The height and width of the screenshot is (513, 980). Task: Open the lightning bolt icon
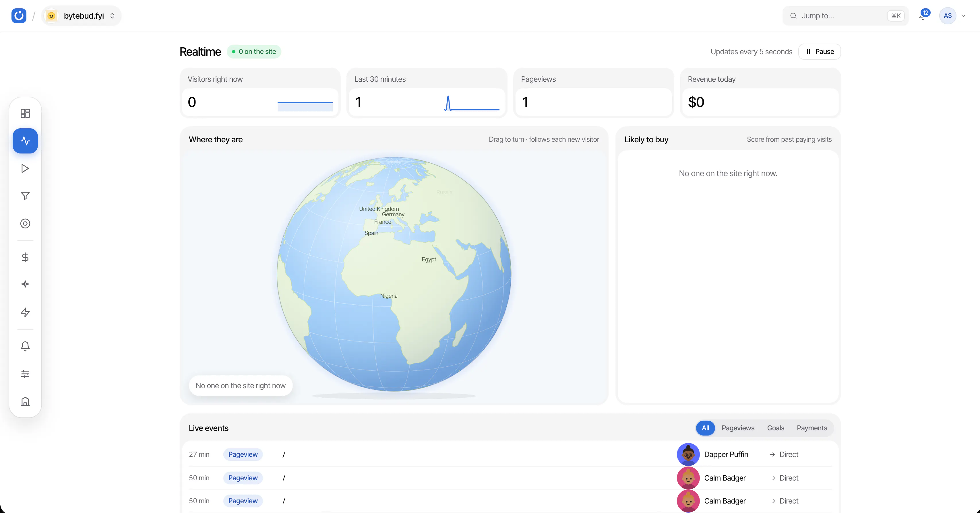25,312
